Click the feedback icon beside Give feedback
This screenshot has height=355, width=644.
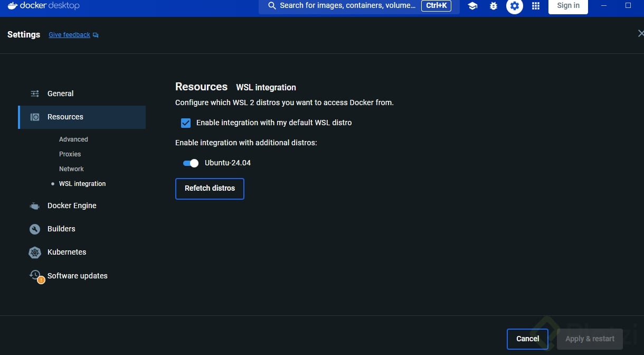[96, 35]
